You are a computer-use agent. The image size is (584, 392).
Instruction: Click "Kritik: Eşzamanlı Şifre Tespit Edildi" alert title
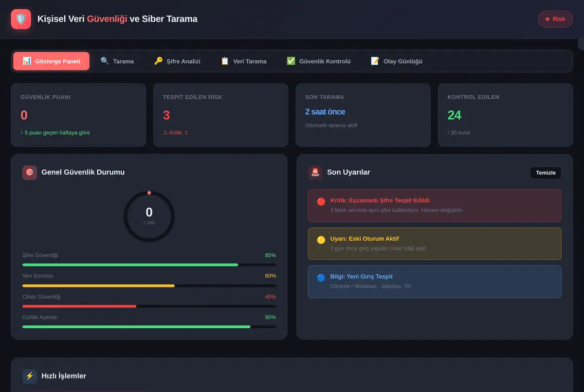pyautogui.click(x=380, y=200)
